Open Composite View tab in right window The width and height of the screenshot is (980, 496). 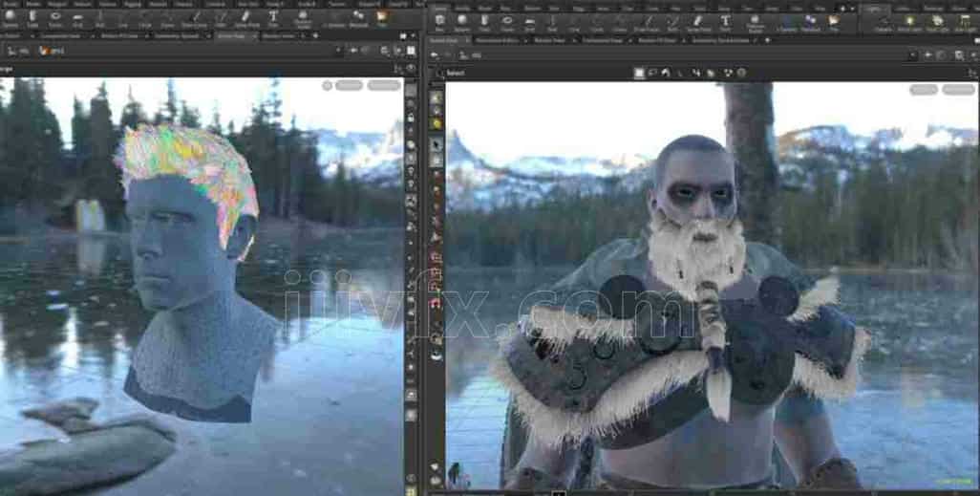(605, 40)
